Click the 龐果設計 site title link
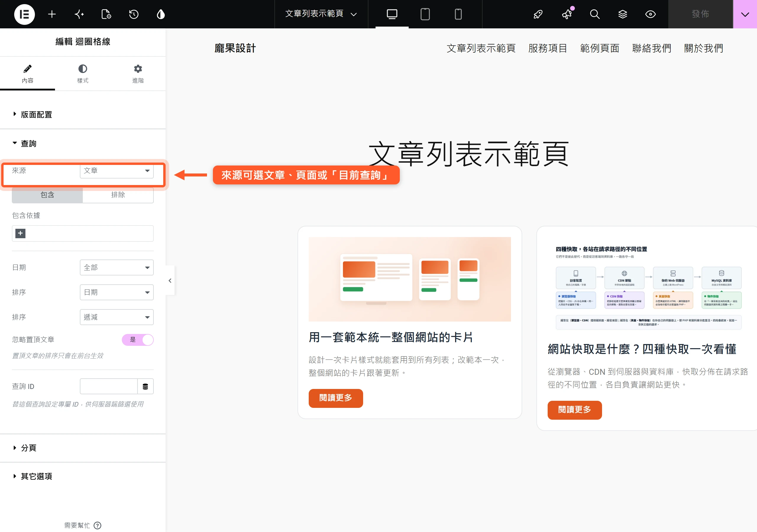 pos(235,48)
